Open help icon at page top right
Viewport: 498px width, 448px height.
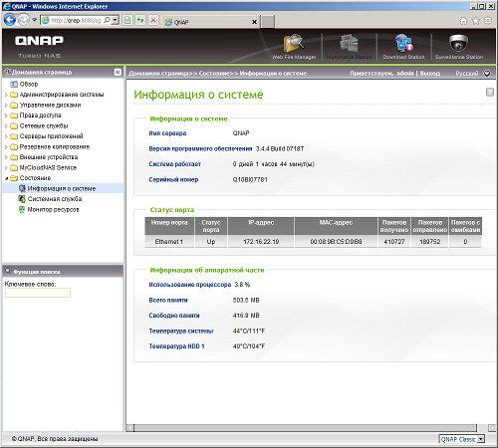tap(490, 92)
